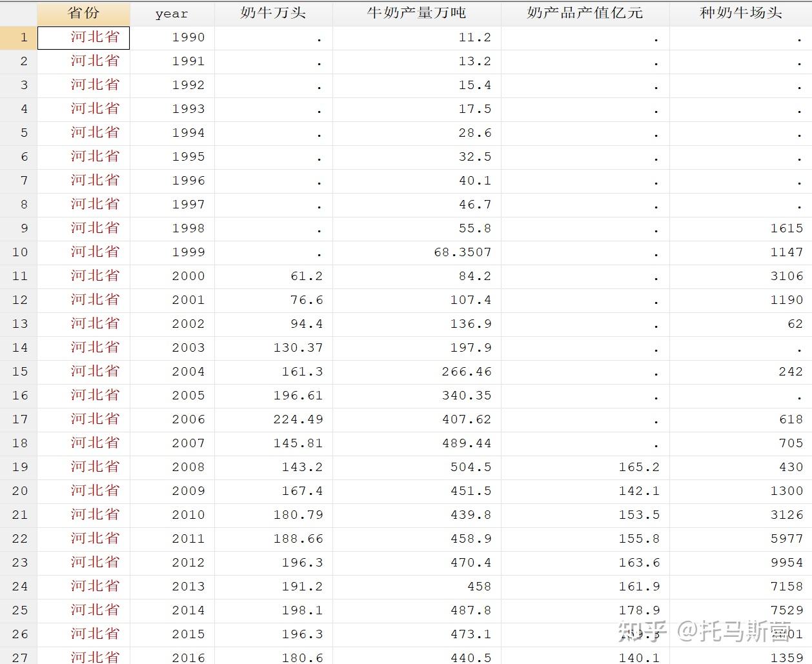Select the highlighted 河北省 cell in row 1
The image size is (812, 664).
point(84,37)
